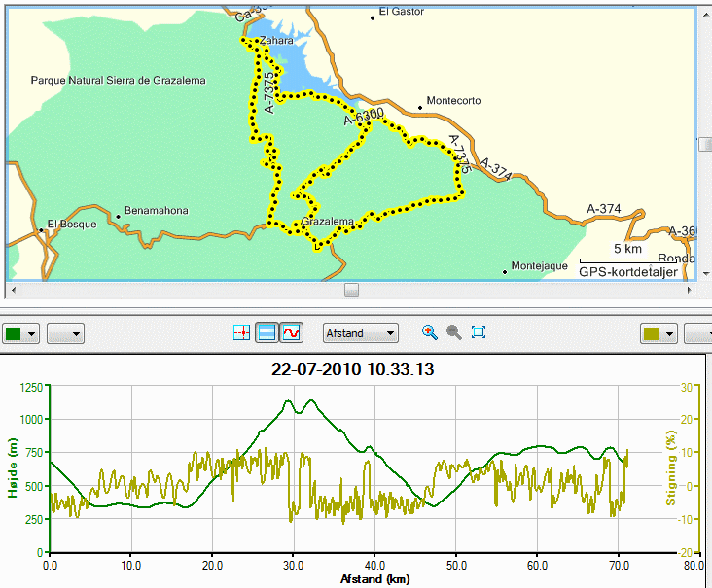
Task: Click the Zahara town marker on map
Action: click(257, 41)
